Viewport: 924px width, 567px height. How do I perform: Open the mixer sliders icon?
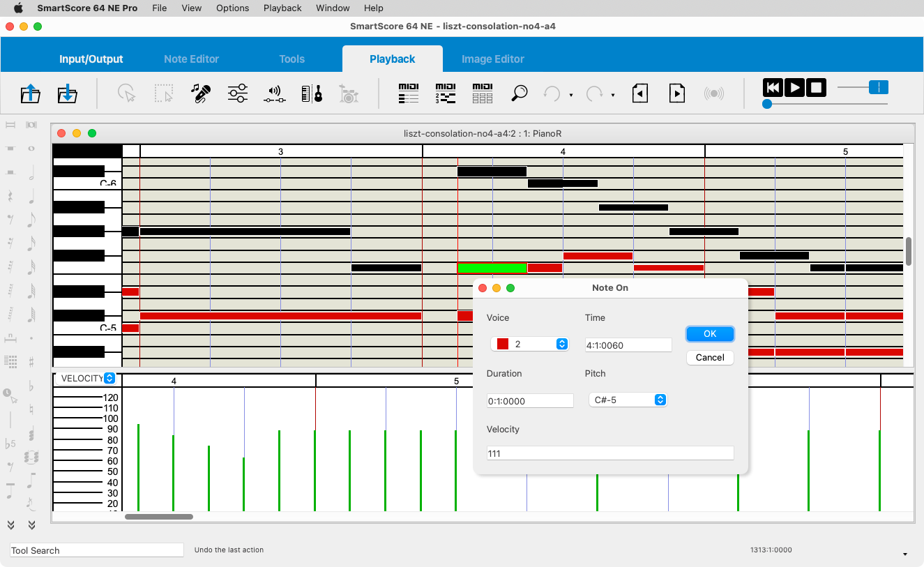click(238, 93)
